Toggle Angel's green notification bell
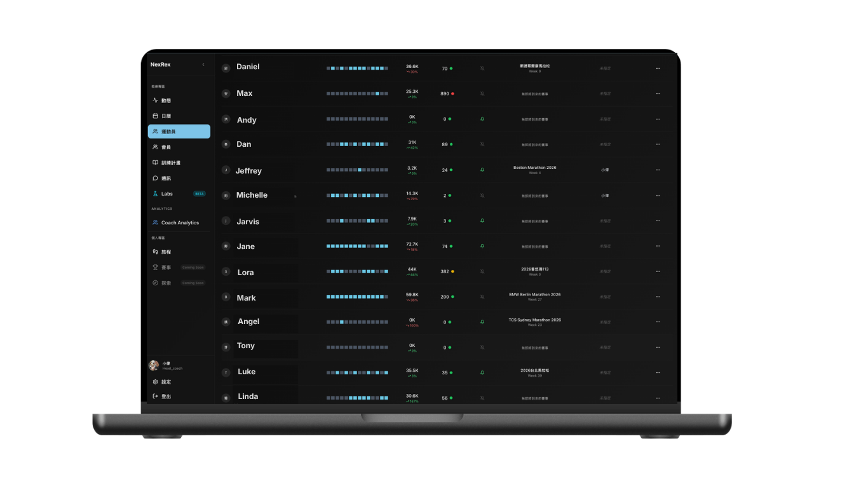 (482, 322)
